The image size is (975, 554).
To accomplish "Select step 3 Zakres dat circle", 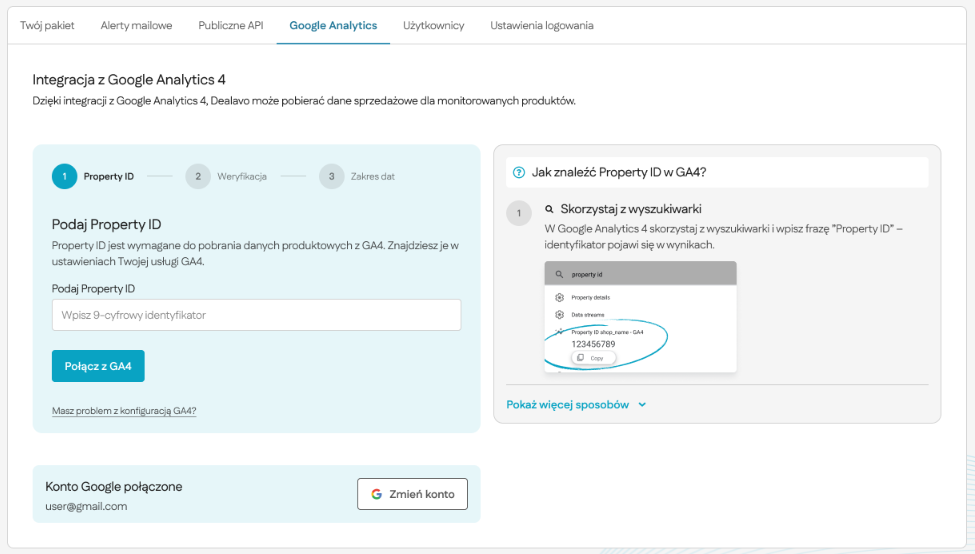I will click(331, 176).
